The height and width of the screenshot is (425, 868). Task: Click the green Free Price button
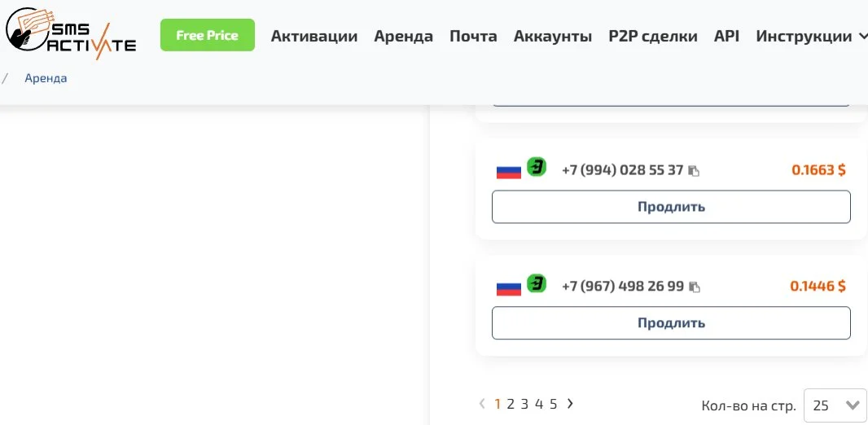(x=208, y=36)
